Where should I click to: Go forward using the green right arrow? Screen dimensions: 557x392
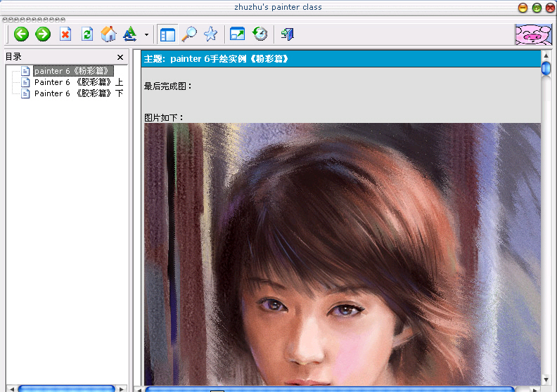click(43, 34)
